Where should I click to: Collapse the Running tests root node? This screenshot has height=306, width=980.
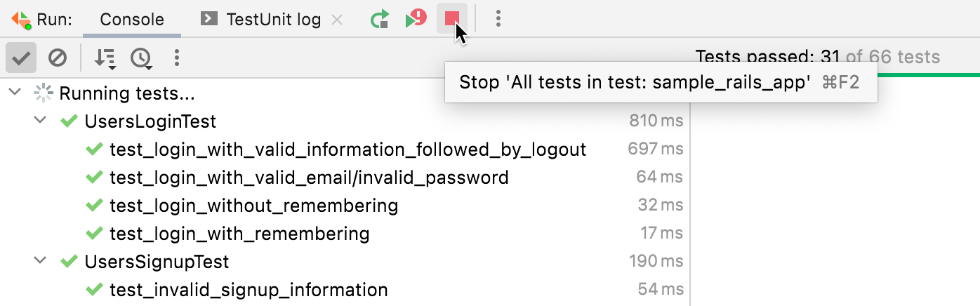tap(17, 93)
